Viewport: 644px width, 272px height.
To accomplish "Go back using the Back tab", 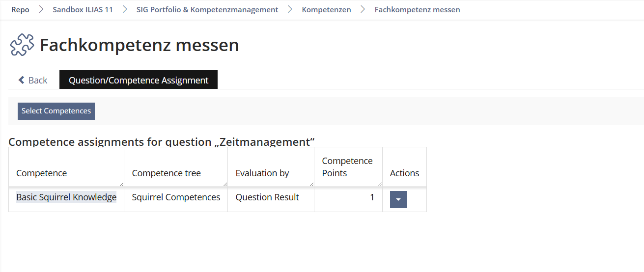I will (x=33, y=80).
